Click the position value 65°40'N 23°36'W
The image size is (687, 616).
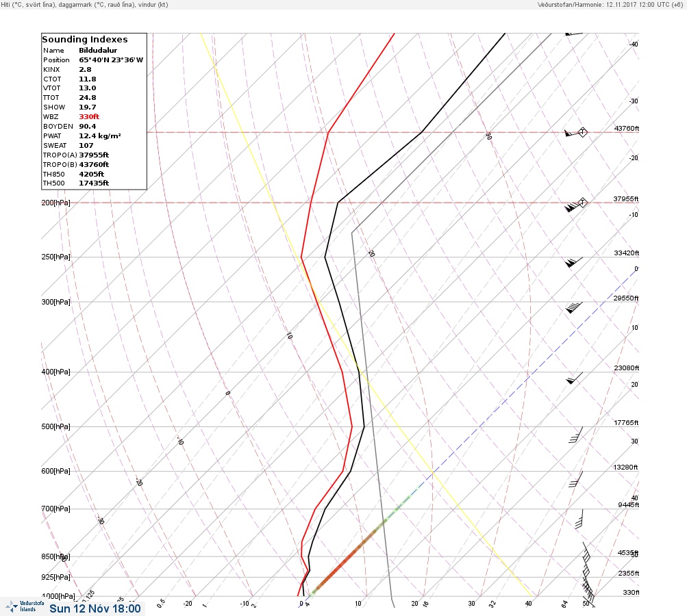(x=111, y=60)
